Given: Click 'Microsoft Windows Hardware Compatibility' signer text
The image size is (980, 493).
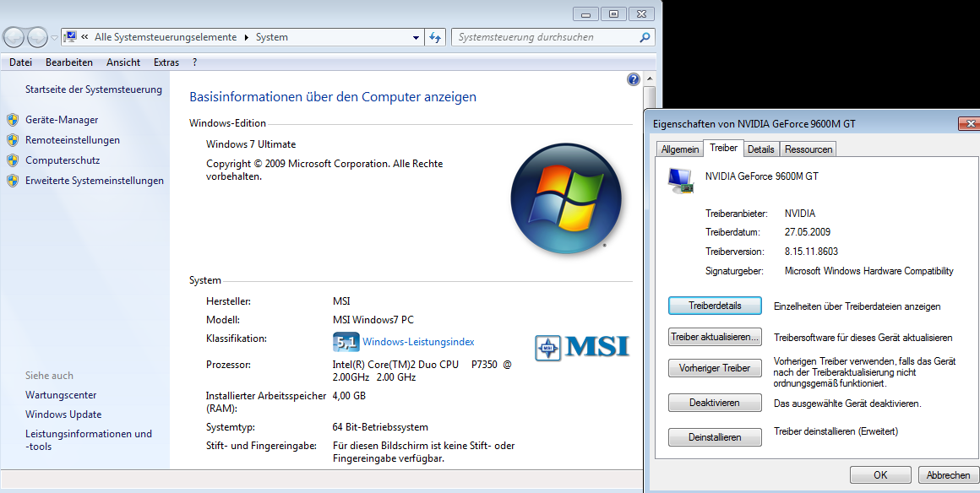Looking at the screenshot, I should [868, 270].
